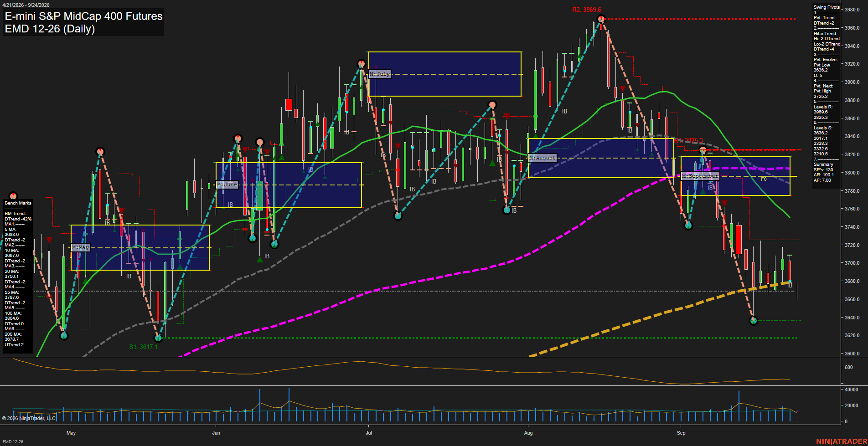
Task: Click the Aug label on the time axis
Action: (x=528, y=433)
